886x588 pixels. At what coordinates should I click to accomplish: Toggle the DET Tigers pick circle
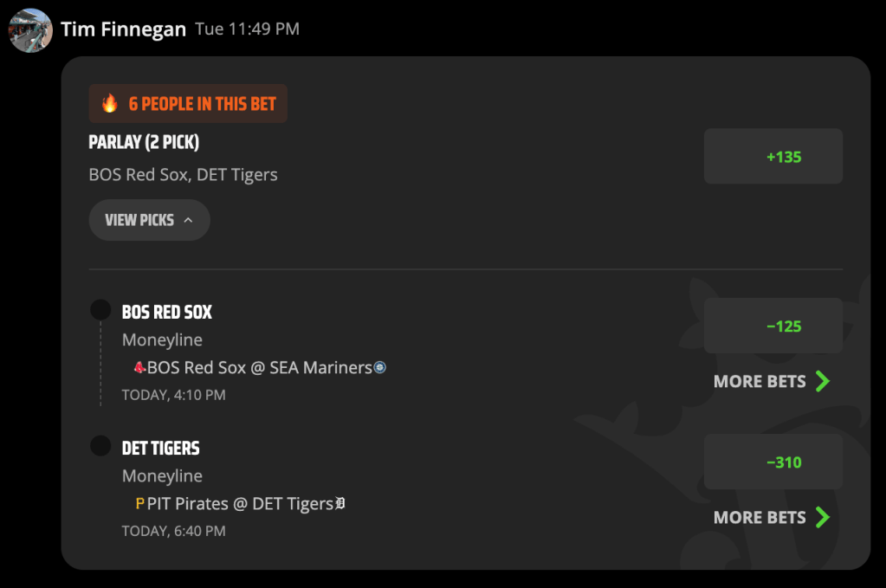point(100,446)
